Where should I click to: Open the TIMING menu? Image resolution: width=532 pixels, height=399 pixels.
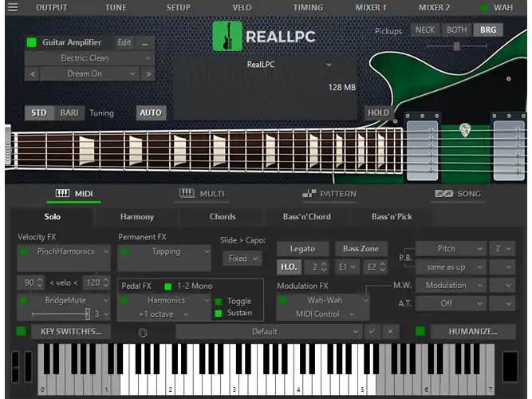(308, 7)
